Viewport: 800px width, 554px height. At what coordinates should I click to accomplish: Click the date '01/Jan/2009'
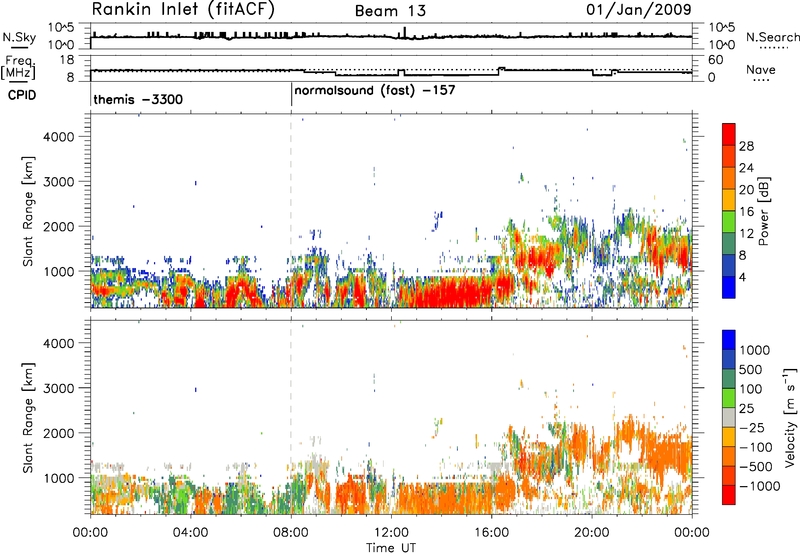click(x=639, y=10)
